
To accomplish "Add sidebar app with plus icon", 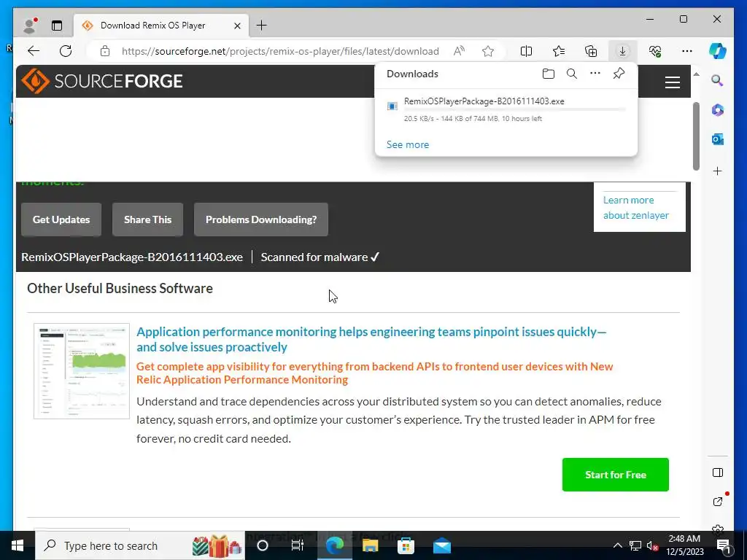I will [718, 171].
